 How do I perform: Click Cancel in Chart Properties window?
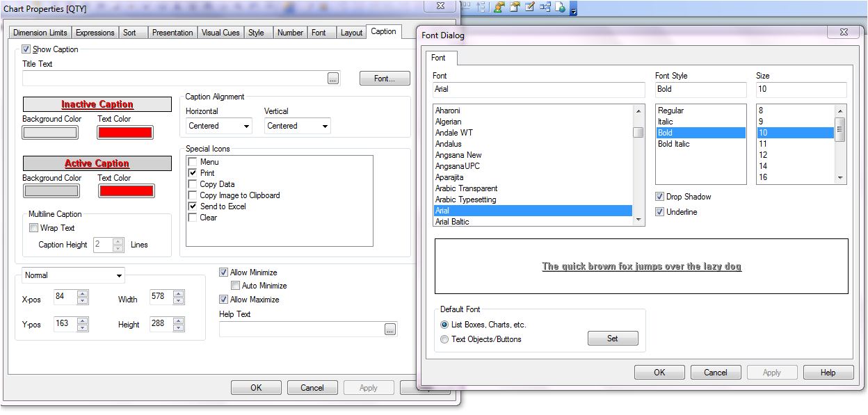[x=312, y=388]
